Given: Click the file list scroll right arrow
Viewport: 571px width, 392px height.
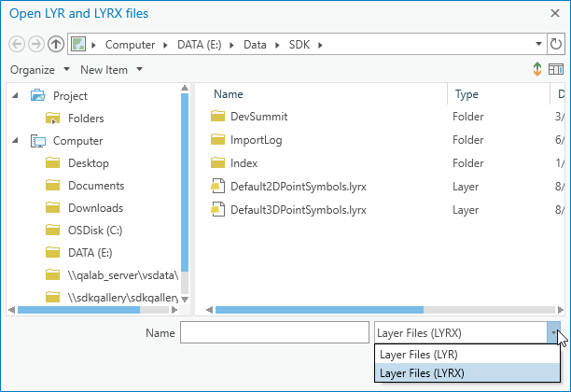Looking at the screenshot, I should coord(560,310).
